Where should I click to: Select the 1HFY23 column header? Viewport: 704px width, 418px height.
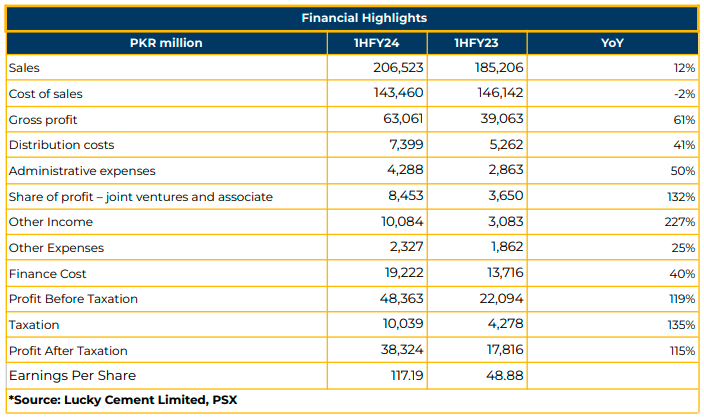click(477, 43)
